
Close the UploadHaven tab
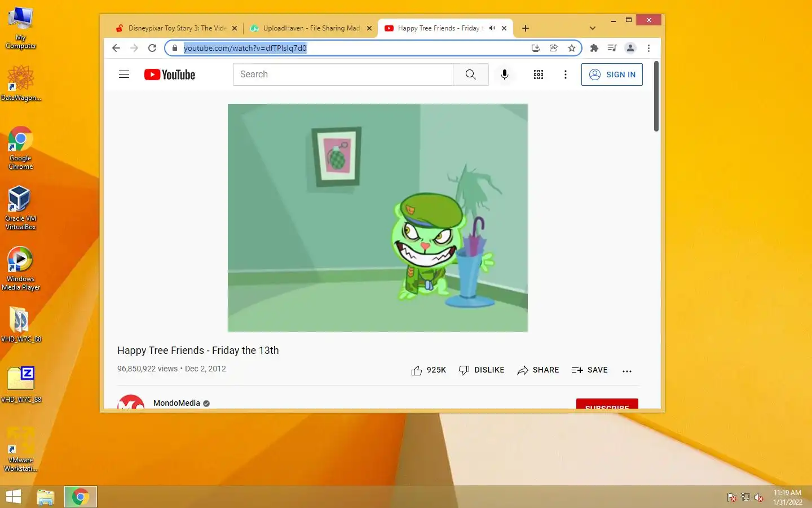(369, 28)
